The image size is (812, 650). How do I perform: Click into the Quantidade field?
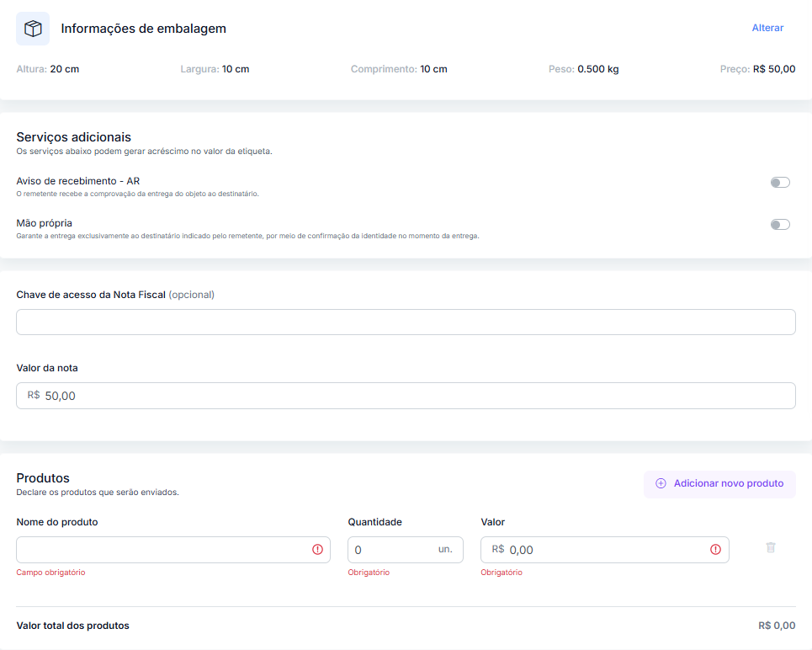(x=391, y=550)
